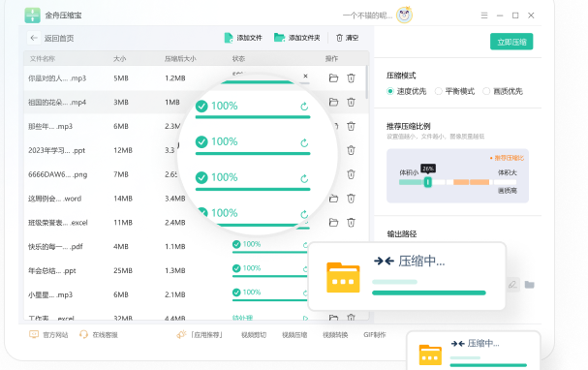Click the 添加文件夹 add folder button
The width and height of the screenshot is (588, 370).
(x=297, y=38)
